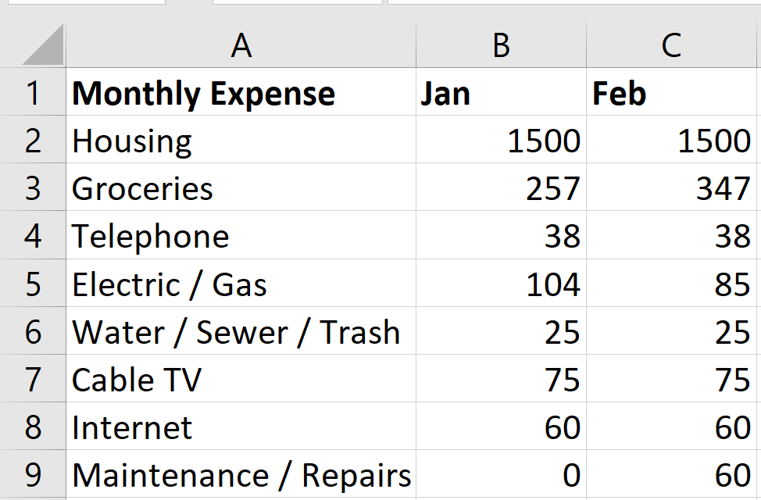This screenshot has height=500, width=761.
Task: Click Jan Electric / Gas value 104
Action: (x=501, y=284)
